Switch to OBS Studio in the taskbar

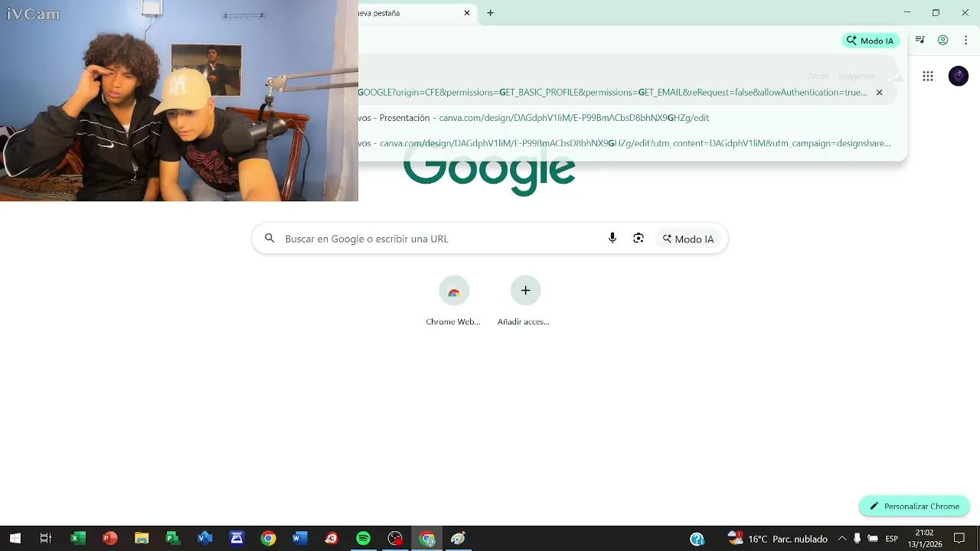point(395,539)
